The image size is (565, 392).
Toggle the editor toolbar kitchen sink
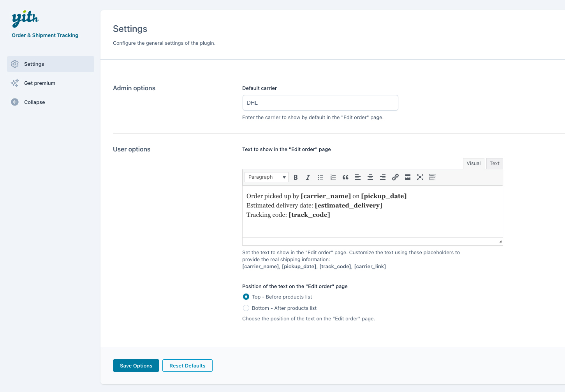[433, 177]
